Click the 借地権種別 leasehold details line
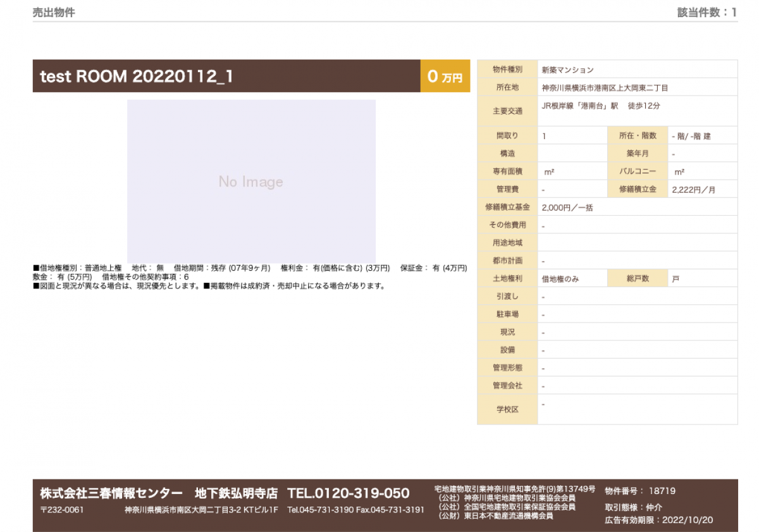The height and width of the screenshot is (532, 759). click(x=250, y=268)
